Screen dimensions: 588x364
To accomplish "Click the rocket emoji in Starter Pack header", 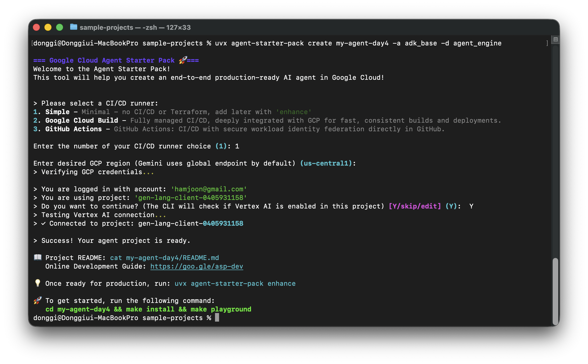I will (183, 60).
